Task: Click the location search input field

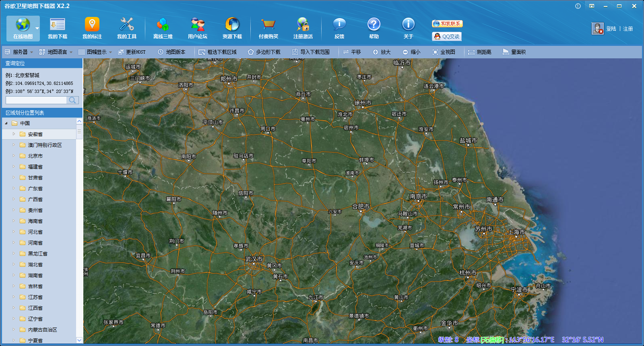Action: (x=36, y=100)
